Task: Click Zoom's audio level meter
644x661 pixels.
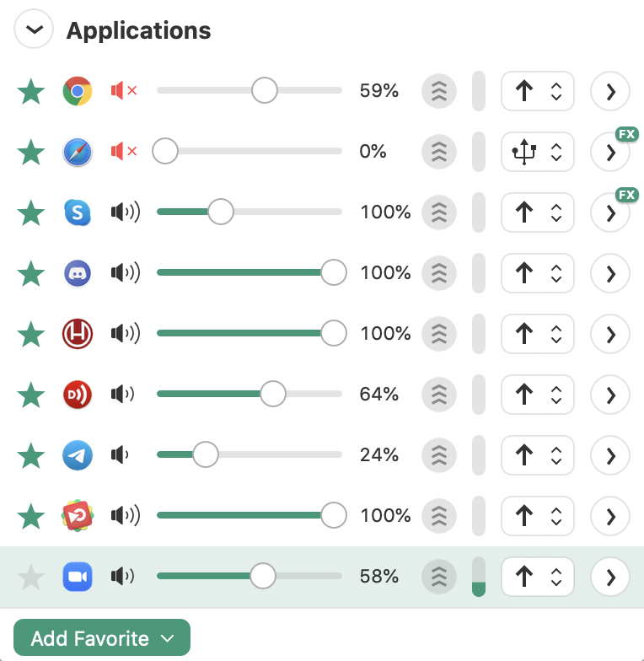Action: [479, 577]
